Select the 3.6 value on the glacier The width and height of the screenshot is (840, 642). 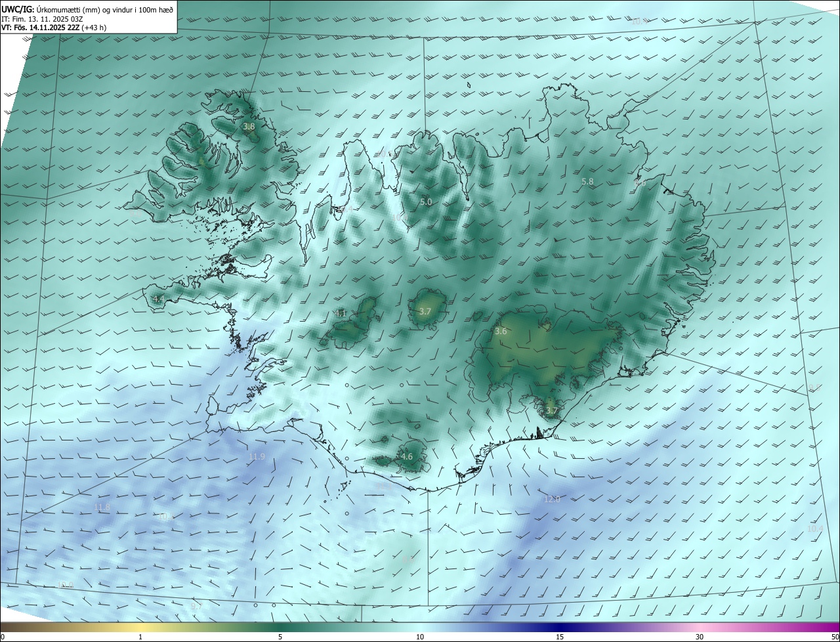pos(501,332)
